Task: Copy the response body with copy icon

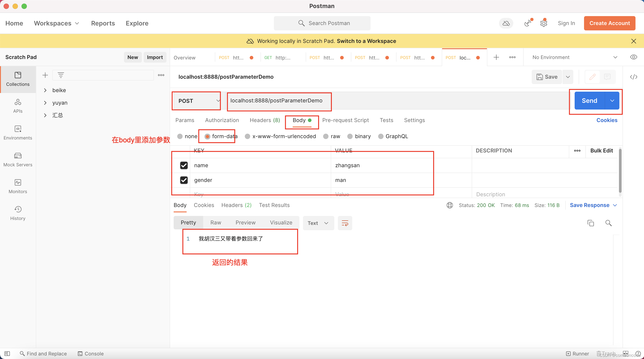Action: (x=591, y=223)
